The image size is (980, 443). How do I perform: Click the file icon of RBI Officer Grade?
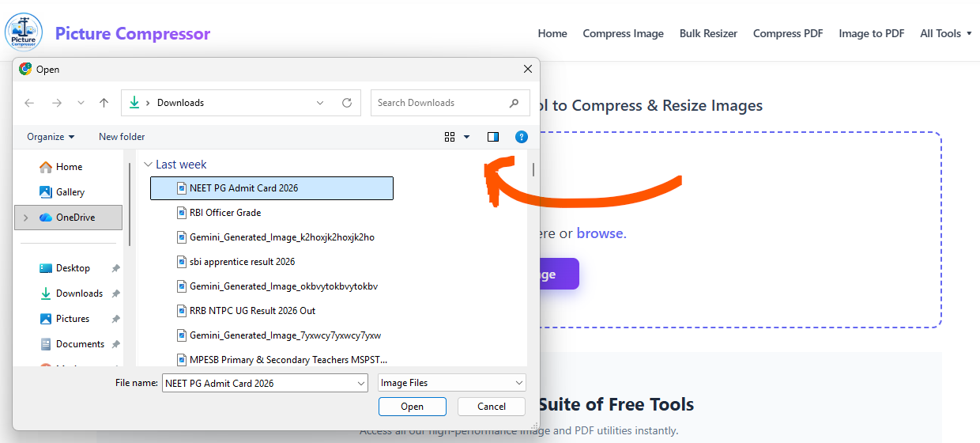182,213
